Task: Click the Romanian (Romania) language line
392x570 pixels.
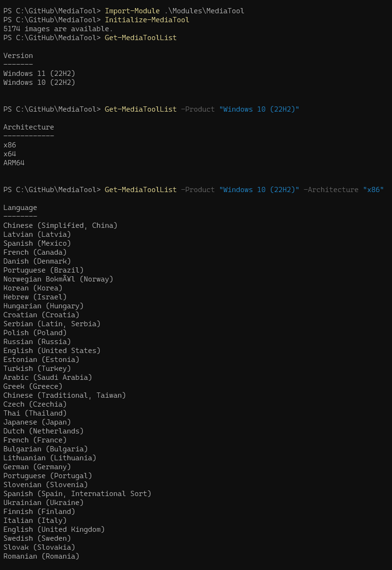Action: coord(41,556)
